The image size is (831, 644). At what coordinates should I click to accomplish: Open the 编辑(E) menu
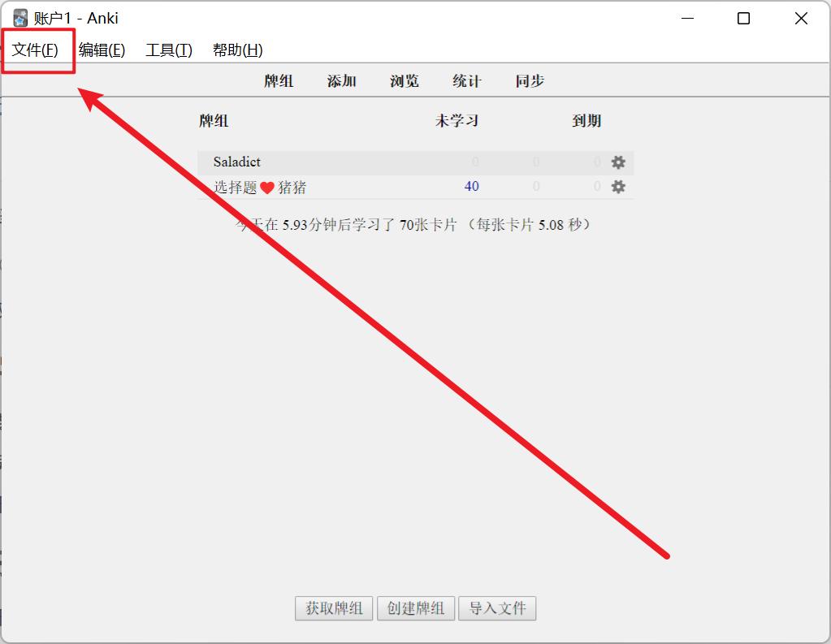(x=102, y=50)
